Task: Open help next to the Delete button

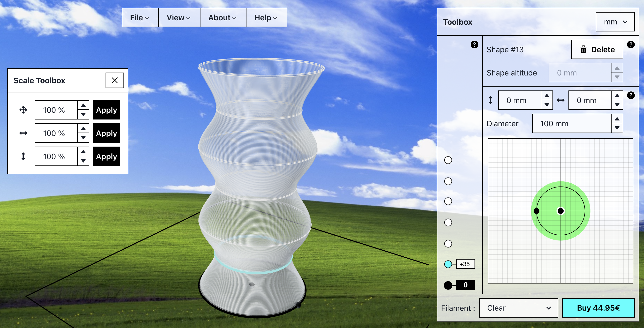Action: pyautogui.click(x=631, y=45)
